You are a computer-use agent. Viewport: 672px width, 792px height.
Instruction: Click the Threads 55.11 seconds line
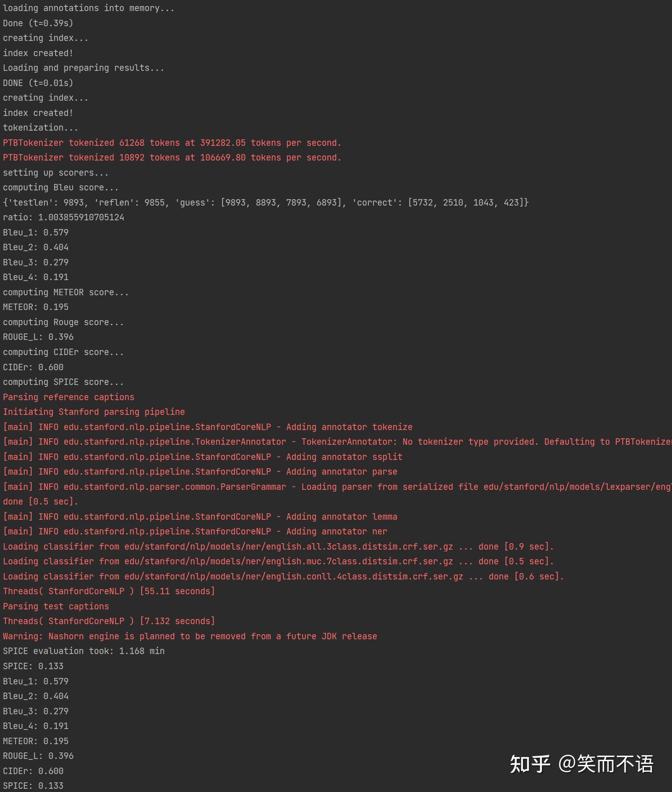tap(109, 591)
